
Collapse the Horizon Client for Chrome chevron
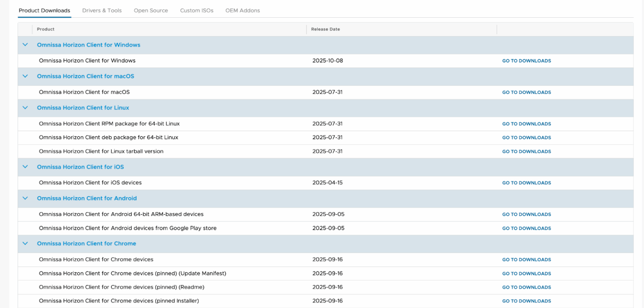(25, 243)
